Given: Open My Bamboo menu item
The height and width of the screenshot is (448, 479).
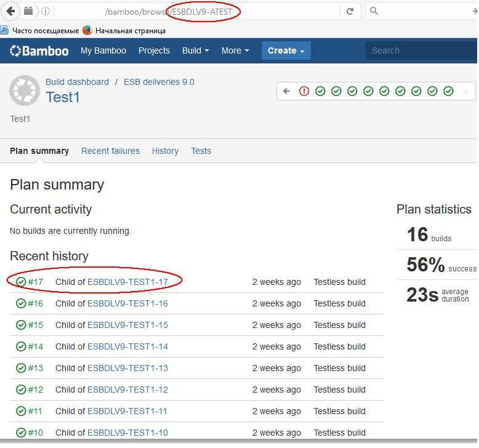Looking at the screenshot, I should pyautogui.click(x=103, y=50).
